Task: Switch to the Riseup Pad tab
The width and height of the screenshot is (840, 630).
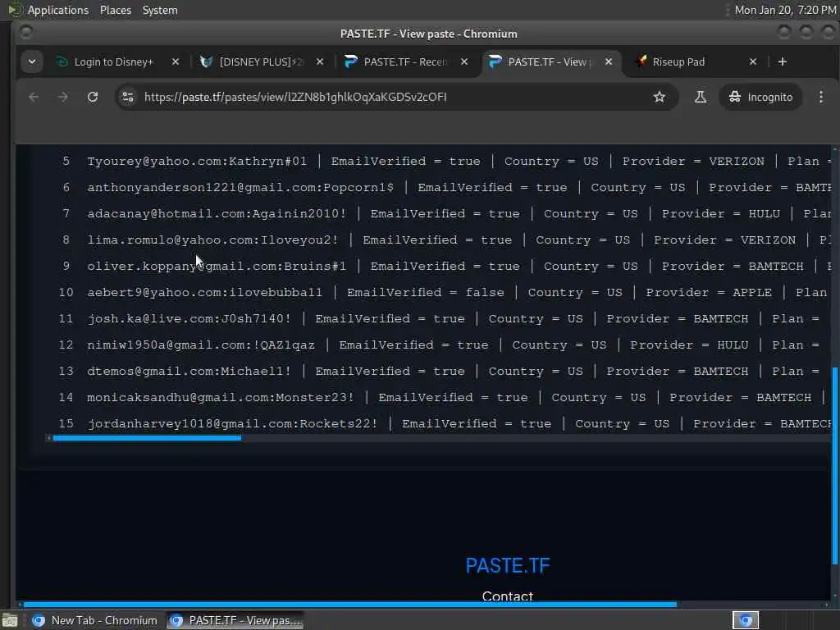Action: point(694,62)
